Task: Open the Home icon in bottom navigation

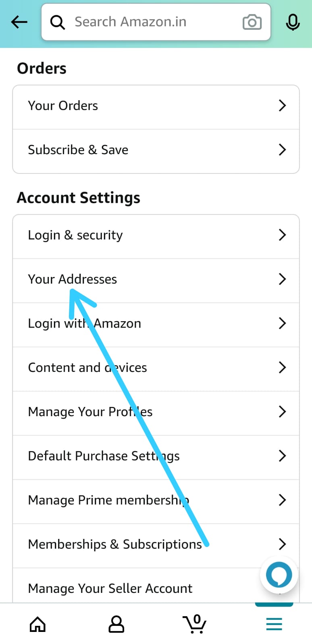Action: (x=37, y=623)
